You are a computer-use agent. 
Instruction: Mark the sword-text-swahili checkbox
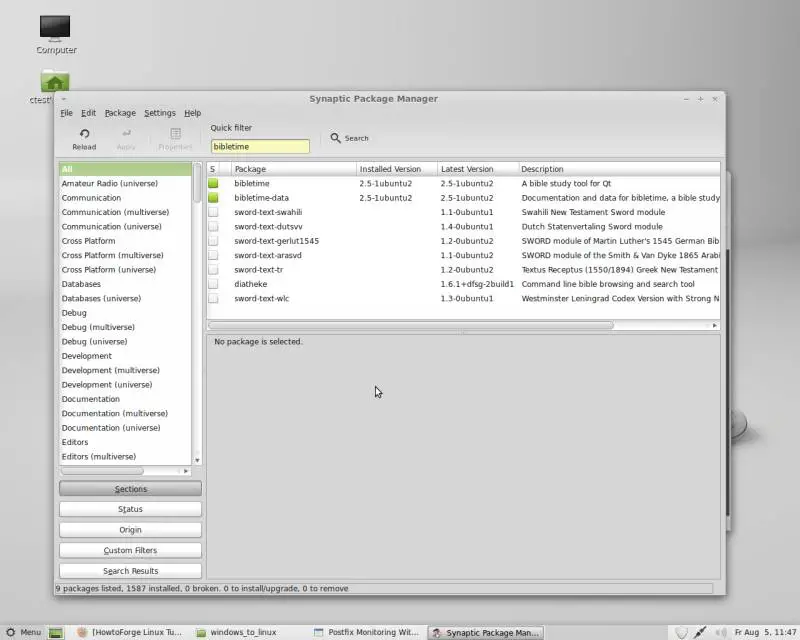pyautogui.click(x=213, y=212)
